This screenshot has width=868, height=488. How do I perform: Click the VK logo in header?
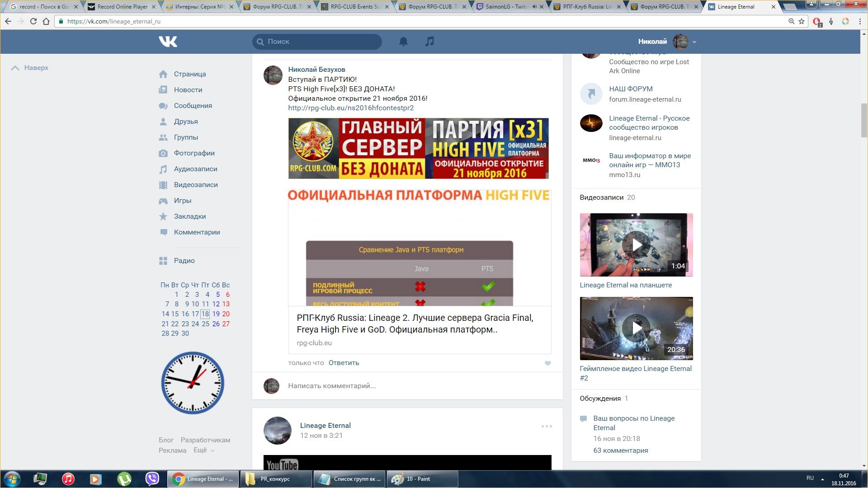click(168, 42)
